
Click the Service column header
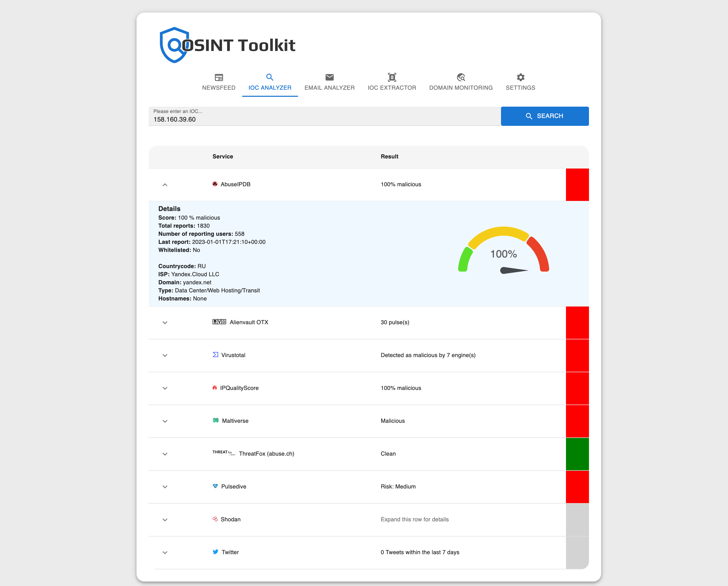click(222, 157)
